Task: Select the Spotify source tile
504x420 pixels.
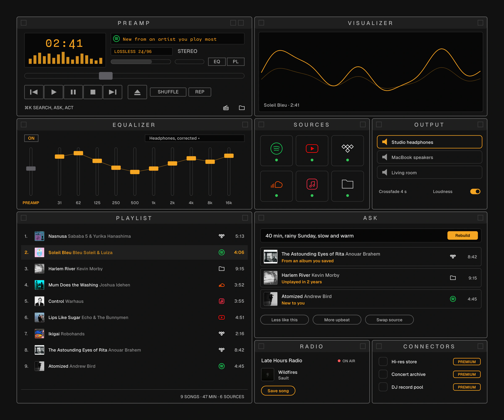Action: pos(277,151)
